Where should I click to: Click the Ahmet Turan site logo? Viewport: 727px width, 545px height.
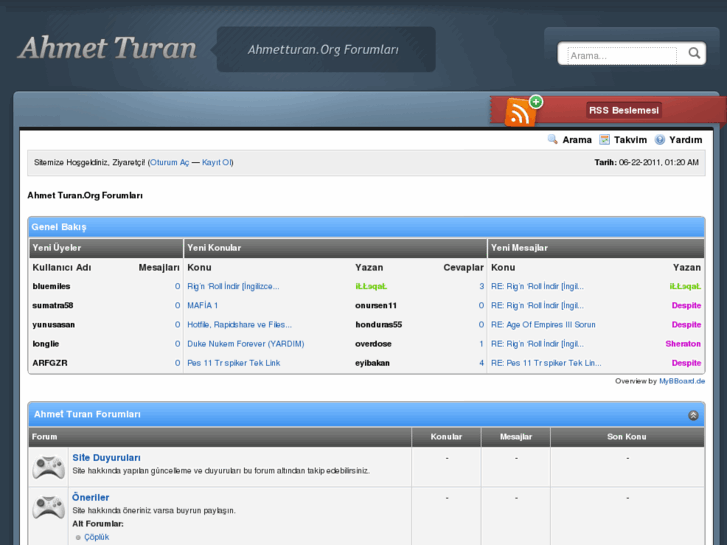tap(108, 48)
